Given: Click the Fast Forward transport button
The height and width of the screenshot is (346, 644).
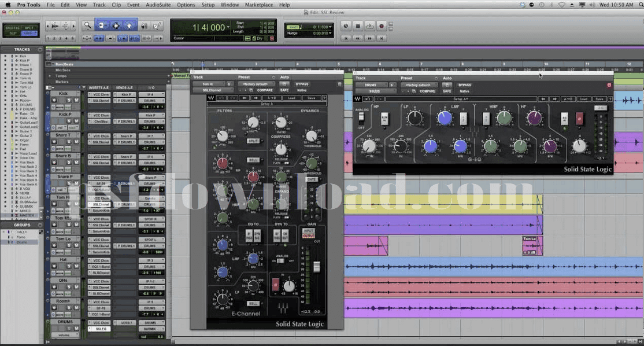Looking at the screenshot, I should coord(369,38).
